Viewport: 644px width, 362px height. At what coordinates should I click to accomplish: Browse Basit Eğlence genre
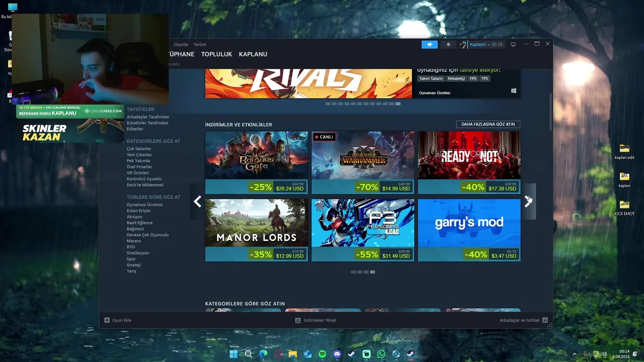pyautogui.click(x=139, y=223)
